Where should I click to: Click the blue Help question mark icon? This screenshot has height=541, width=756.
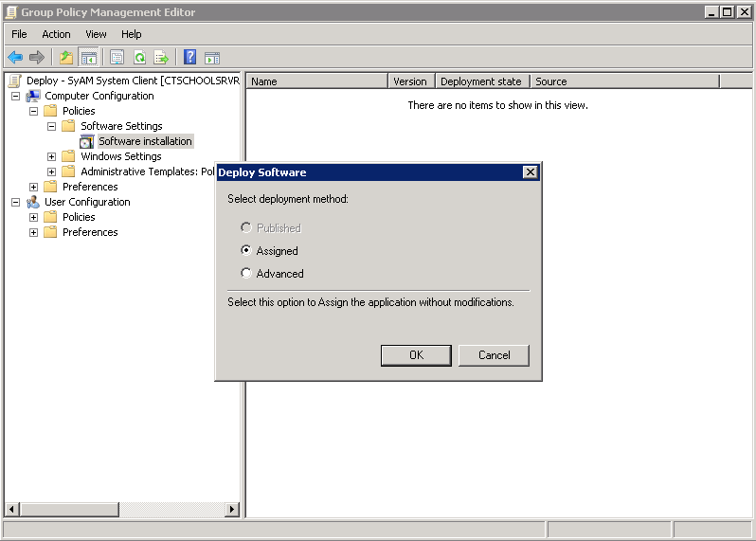(x=189, y=57)
